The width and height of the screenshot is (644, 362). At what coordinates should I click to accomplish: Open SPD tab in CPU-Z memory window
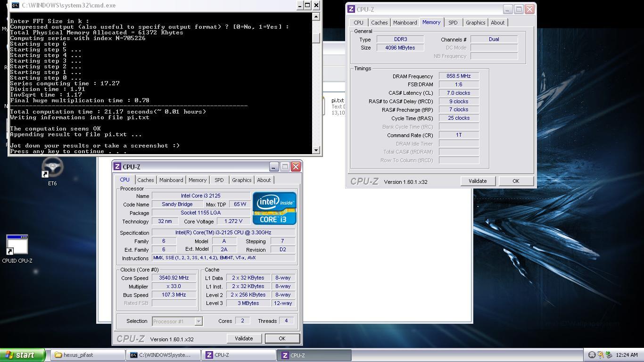click(x=453, y=23)
